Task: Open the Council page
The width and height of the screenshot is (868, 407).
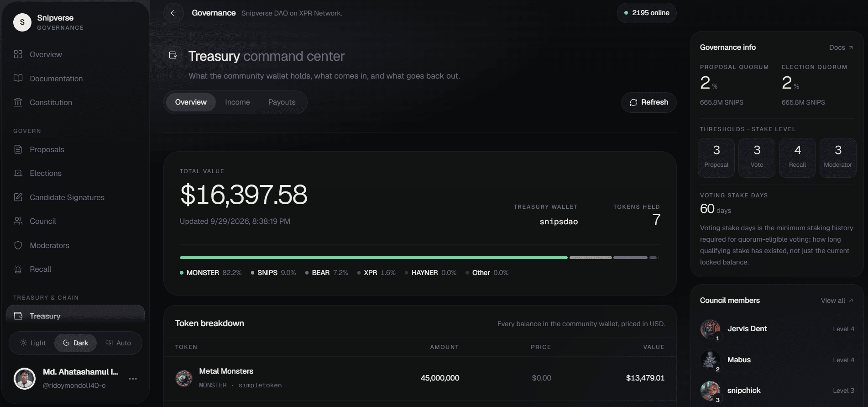Action: click(x=75, y=221)
